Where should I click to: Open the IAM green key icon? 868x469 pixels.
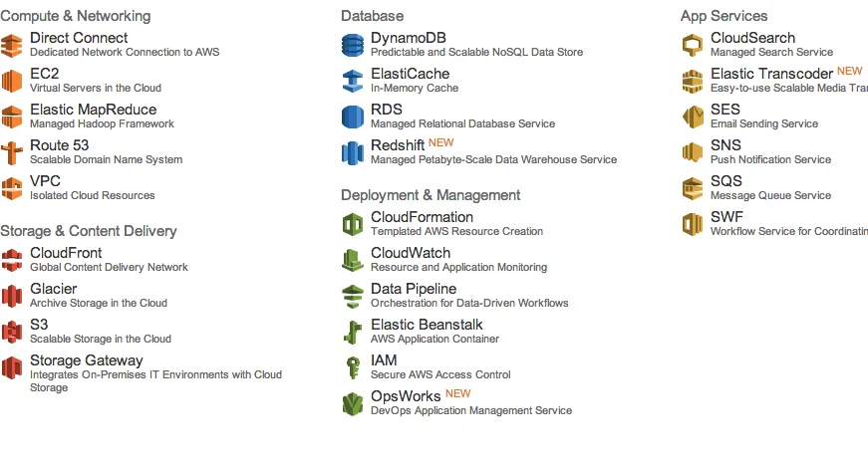[x=353, y=367]
